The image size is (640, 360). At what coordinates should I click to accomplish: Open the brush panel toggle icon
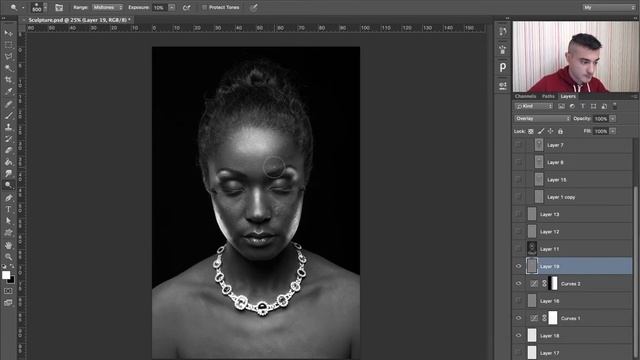[59, 7]
